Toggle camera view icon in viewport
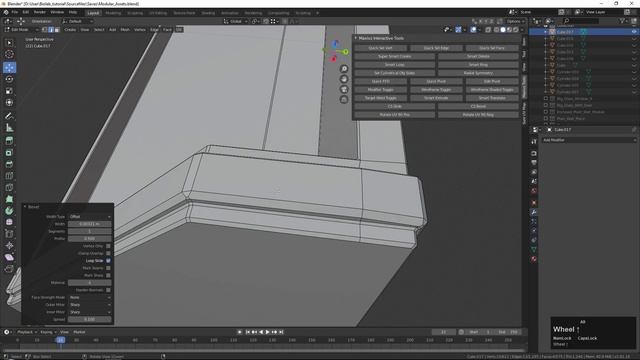This screenshot has height=360, width=640. 344,89
